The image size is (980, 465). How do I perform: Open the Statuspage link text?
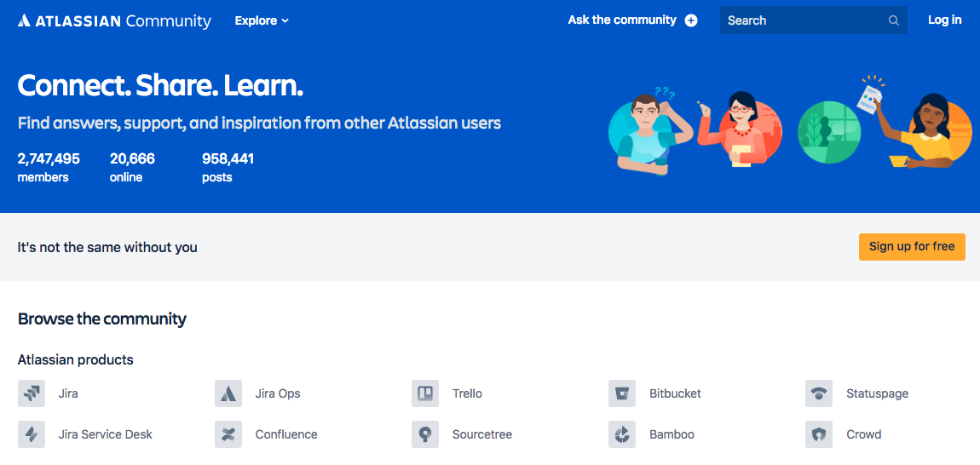(877, 393)
